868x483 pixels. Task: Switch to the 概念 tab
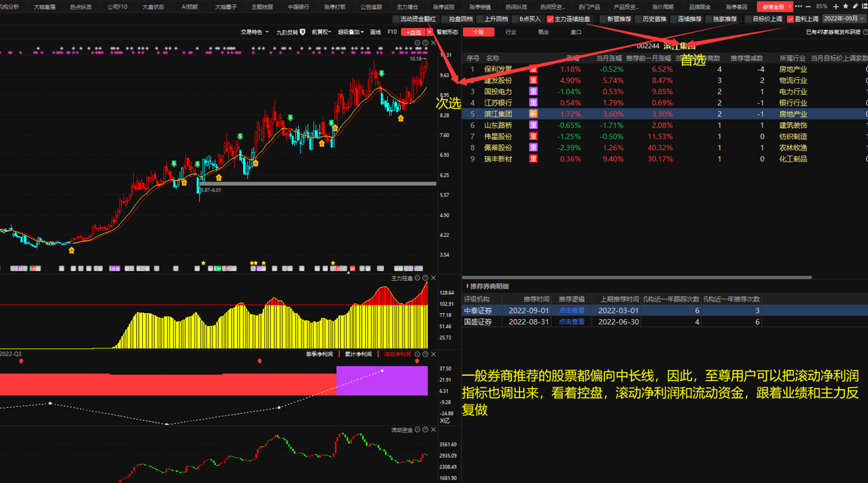pyautogui.click(x=543, y=32)
